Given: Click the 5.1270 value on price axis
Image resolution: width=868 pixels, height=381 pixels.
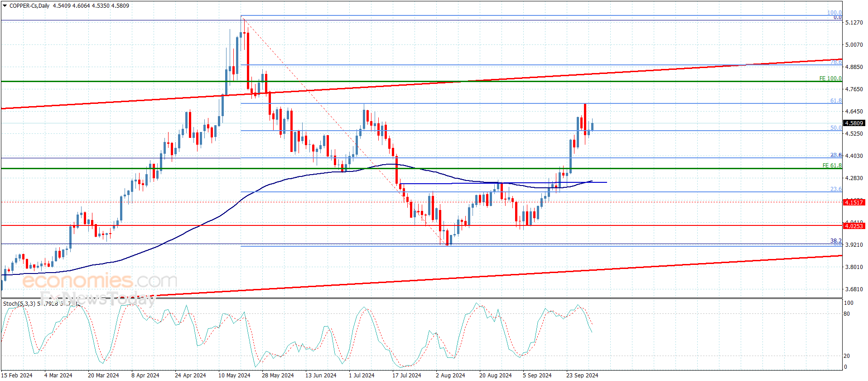Looking at the screenshot, I should coord(854,22).
